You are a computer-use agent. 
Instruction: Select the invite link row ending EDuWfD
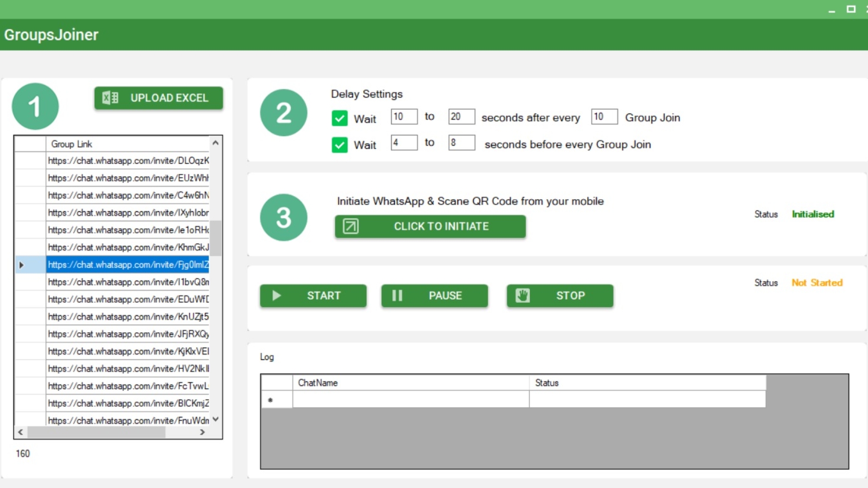128,300
